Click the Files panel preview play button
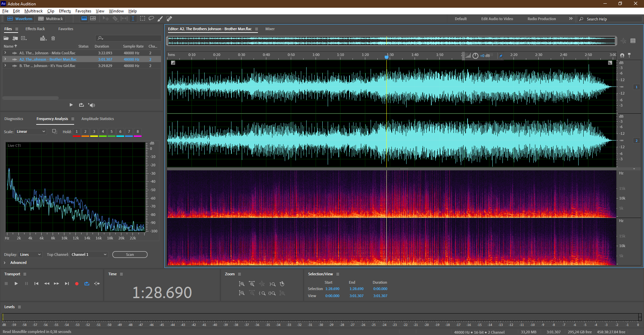This screenshot has width=644, height=335. point(71,105)
